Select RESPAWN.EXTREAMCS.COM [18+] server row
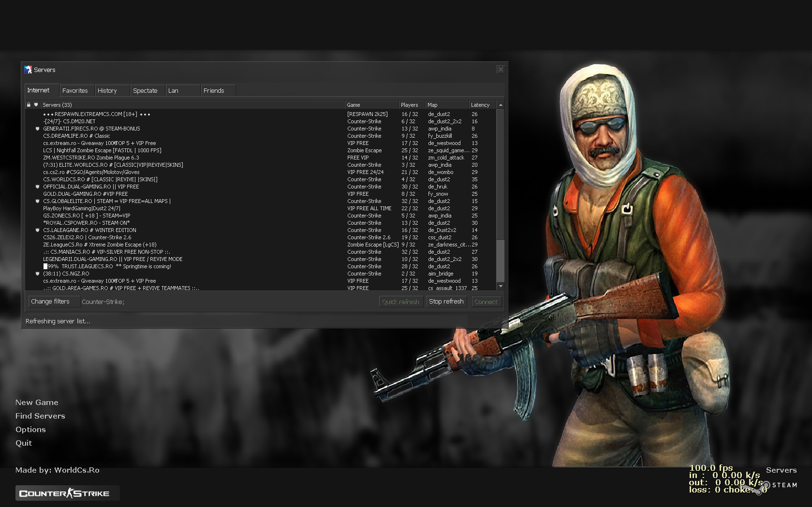Screen dimensions: 812x507 tap(261, 114)
